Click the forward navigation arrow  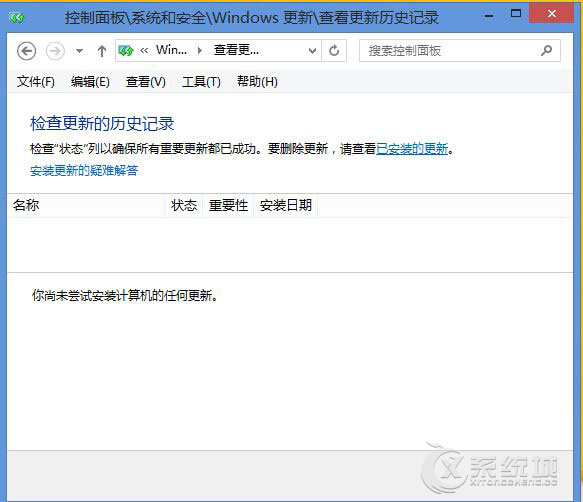55,51
